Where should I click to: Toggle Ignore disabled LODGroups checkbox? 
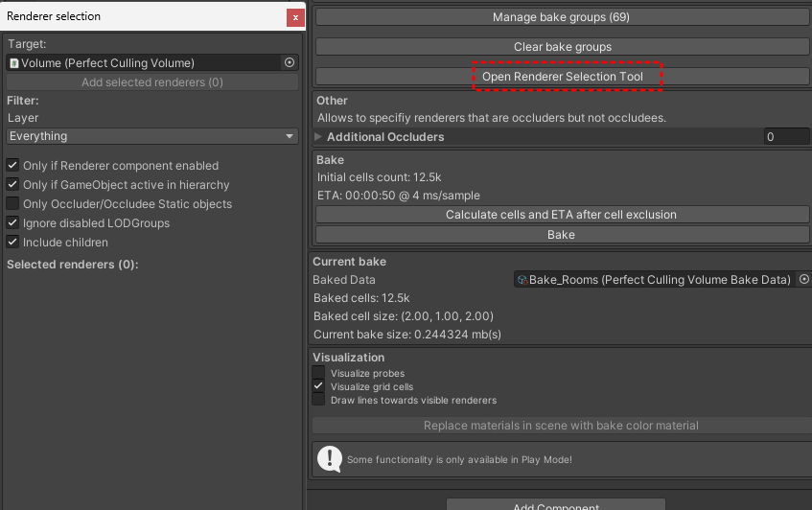pos(13,222)
